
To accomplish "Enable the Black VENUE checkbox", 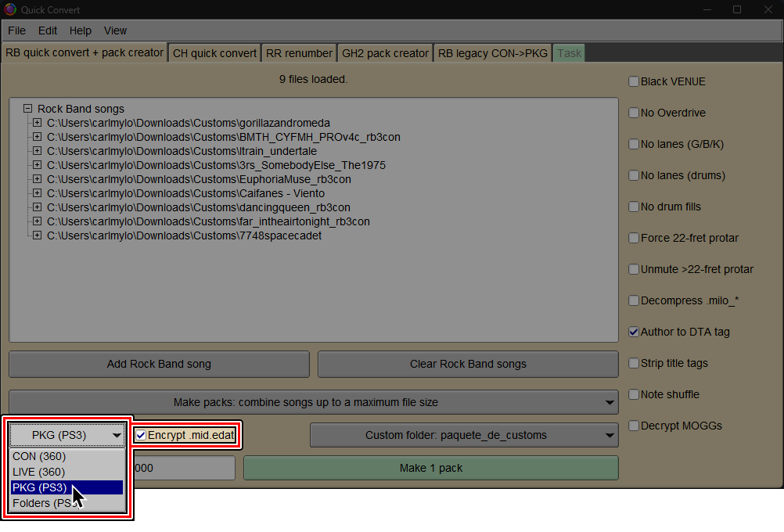I will click(x=634, y=81).
